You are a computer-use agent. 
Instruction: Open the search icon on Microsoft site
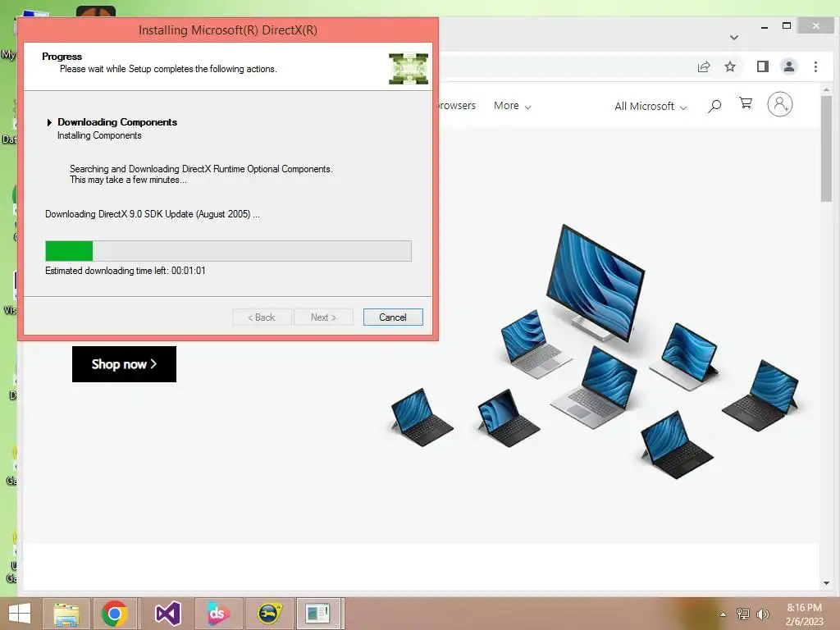coord(714,106)
